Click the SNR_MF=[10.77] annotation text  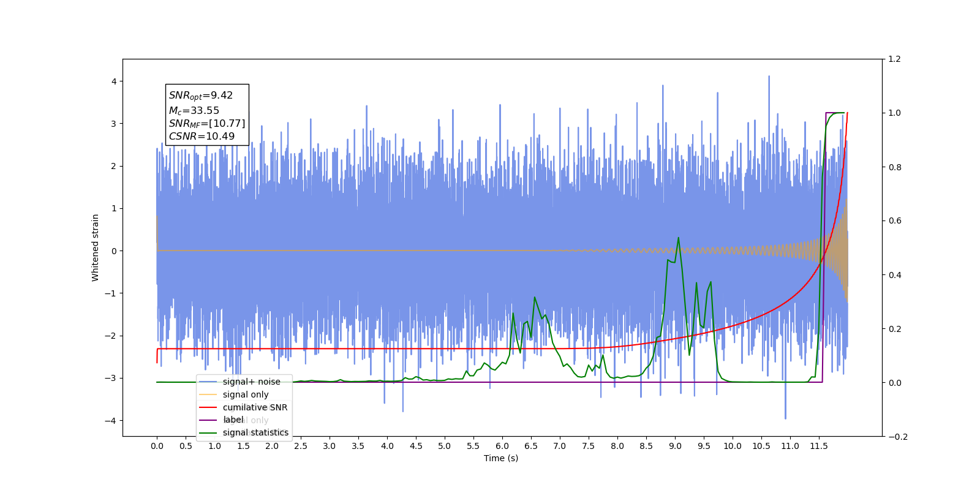click(x=207, y=124)
